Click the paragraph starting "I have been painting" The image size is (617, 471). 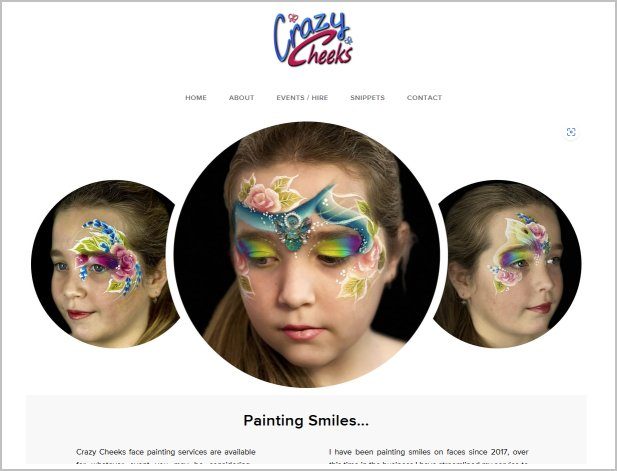[429, 457]
